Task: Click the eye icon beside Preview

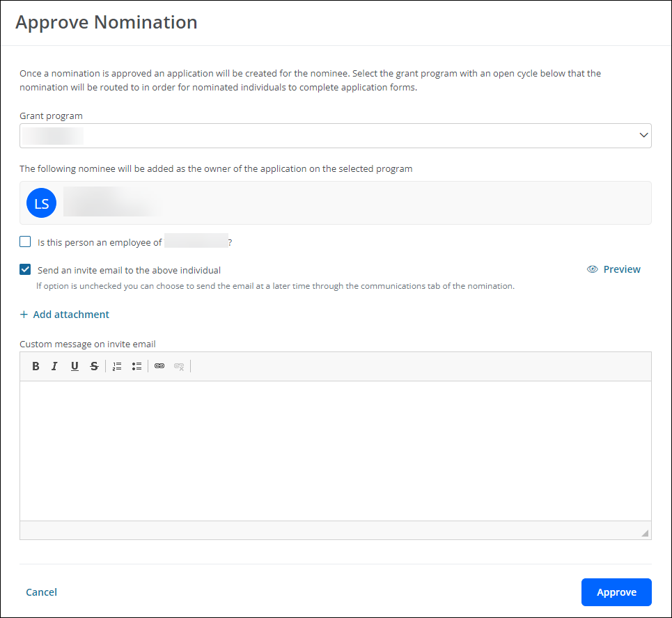Action: pos(593,269)
